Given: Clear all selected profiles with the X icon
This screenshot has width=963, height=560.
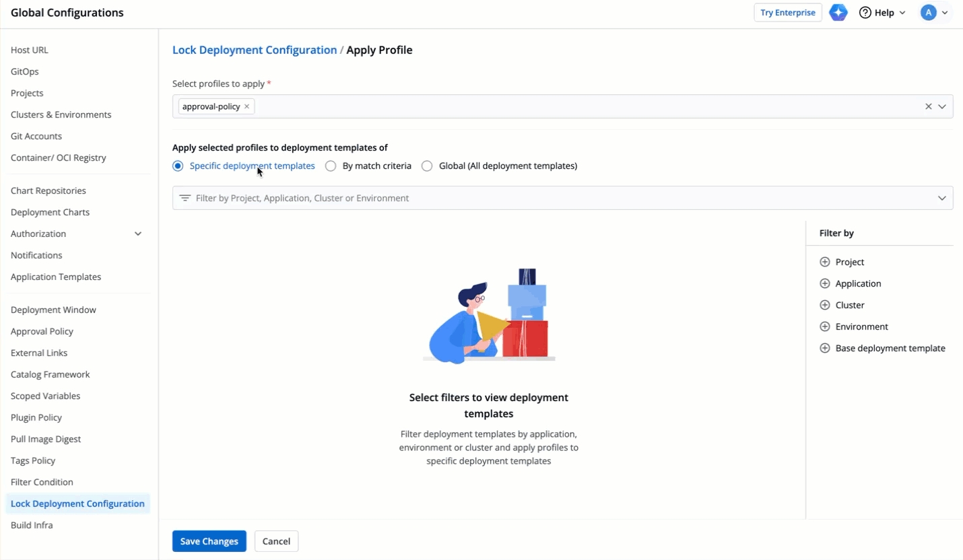Looking at the screenshot, I should [928, 106].
